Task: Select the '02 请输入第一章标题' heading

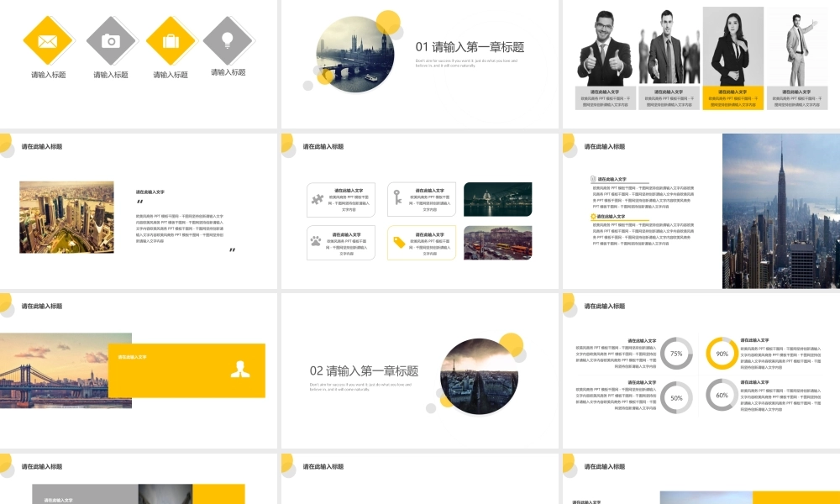Action: coord(364,370)
